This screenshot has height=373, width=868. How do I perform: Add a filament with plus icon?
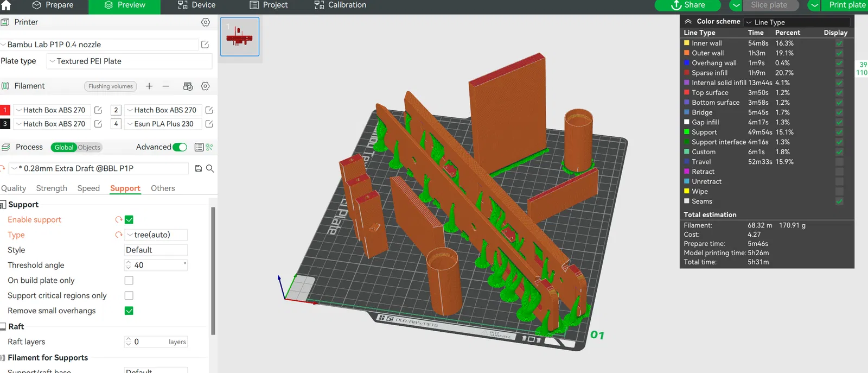coord(149,86)
